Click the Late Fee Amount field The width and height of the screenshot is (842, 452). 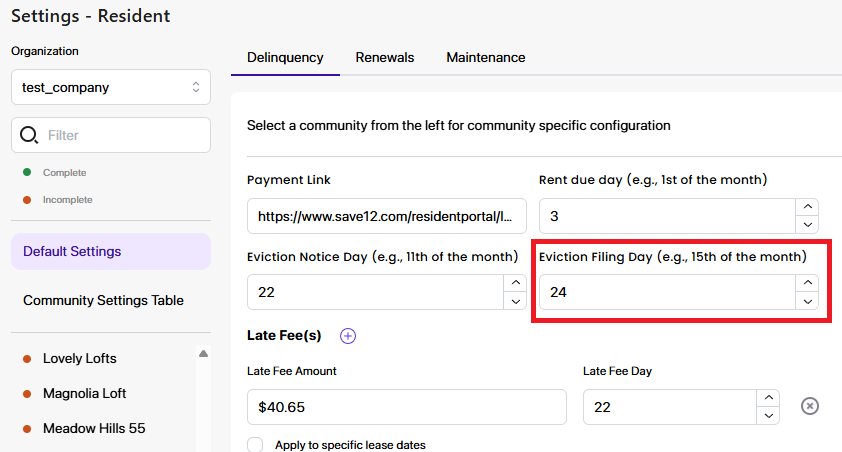(x=407, y=407)
